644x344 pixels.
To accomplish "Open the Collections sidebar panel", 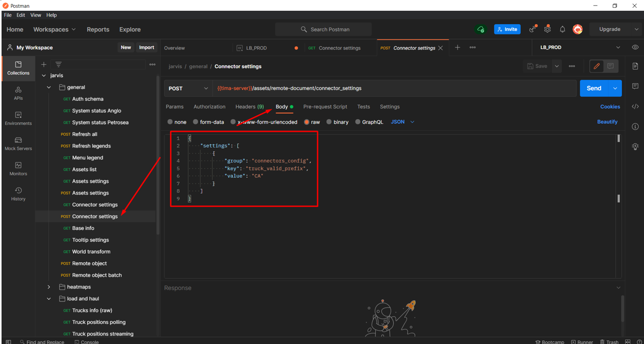I will (x=18, y=68).
